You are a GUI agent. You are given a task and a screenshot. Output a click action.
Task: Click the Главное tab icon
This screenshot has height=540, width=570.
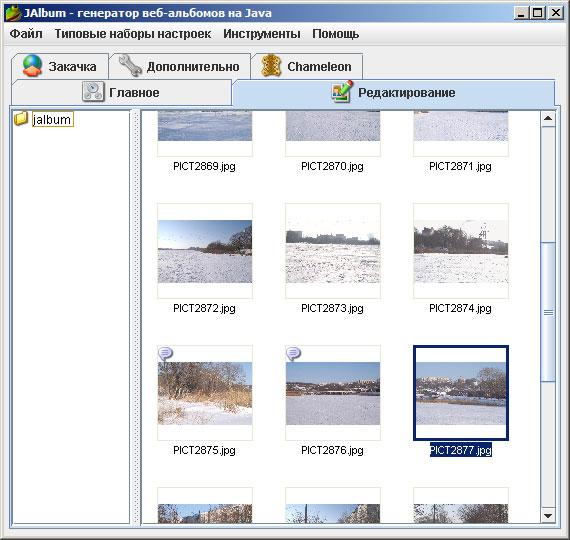click(93, 92)
